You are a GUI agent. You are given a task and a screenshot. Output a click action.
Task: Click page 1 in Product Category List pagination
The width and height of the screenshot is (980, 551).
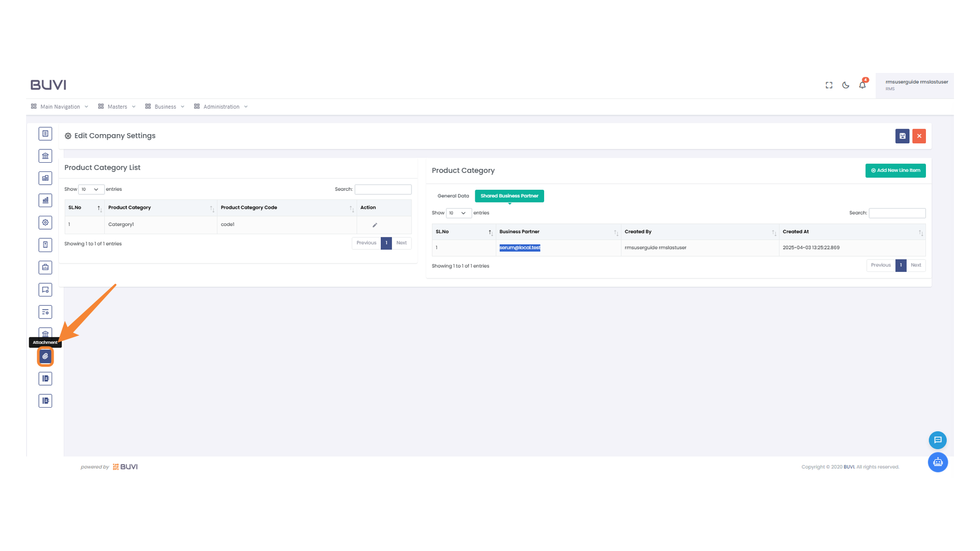tap(386, 243)
